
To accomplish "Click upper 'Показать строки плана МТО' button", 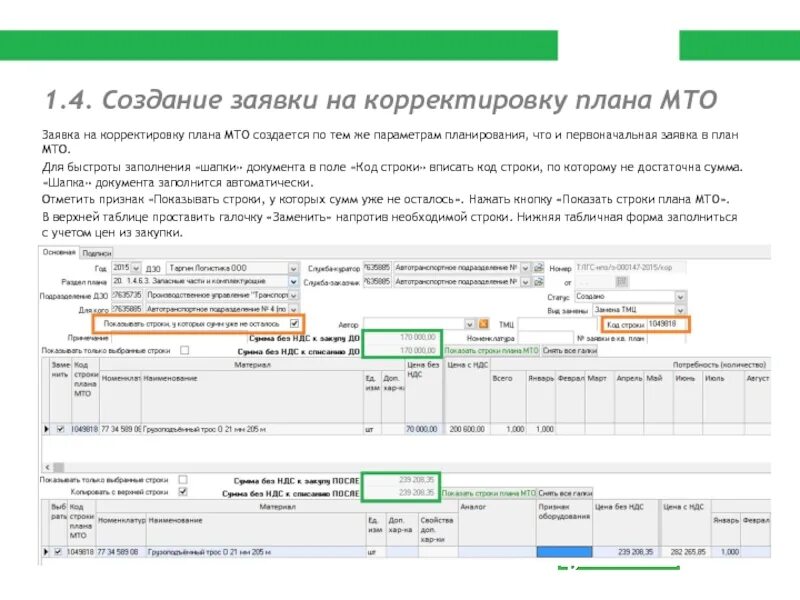I will [x=491, y=351].
